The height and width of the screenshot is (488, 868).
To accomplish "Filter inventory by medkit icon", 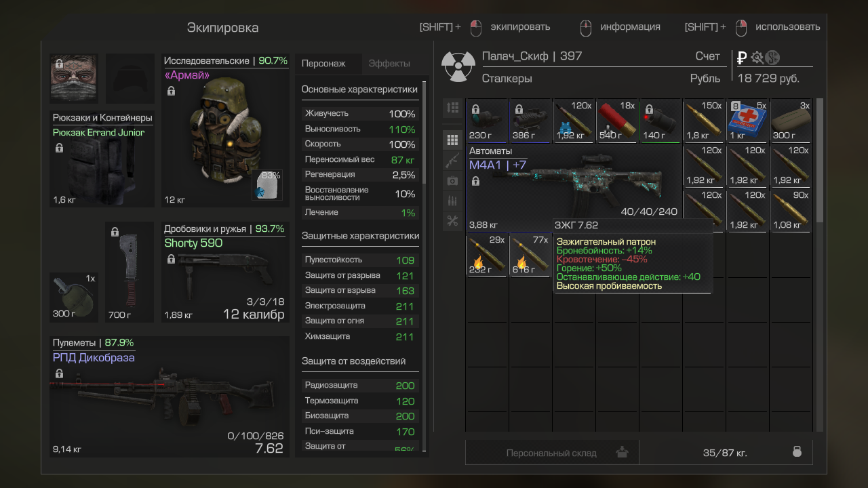I will tap(452, 181).
